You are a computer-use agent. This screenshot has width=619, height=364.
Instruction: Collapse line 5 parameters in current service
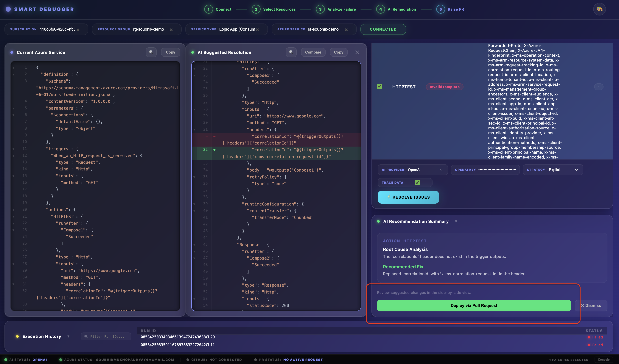(13, 108)
